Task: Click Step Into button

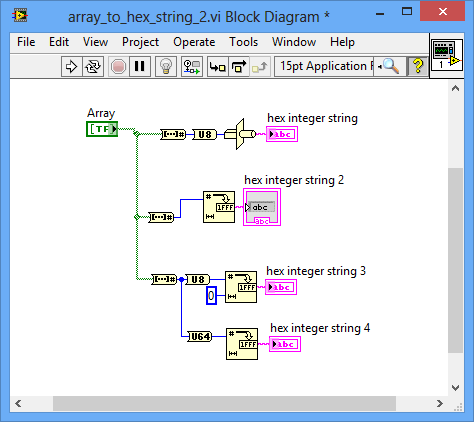Action: pos(218,67)
